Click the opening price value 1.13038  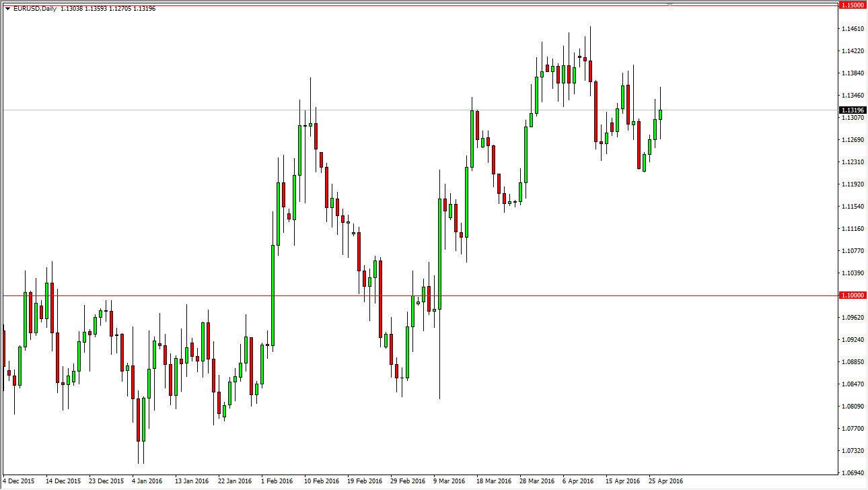coord(71,9)
